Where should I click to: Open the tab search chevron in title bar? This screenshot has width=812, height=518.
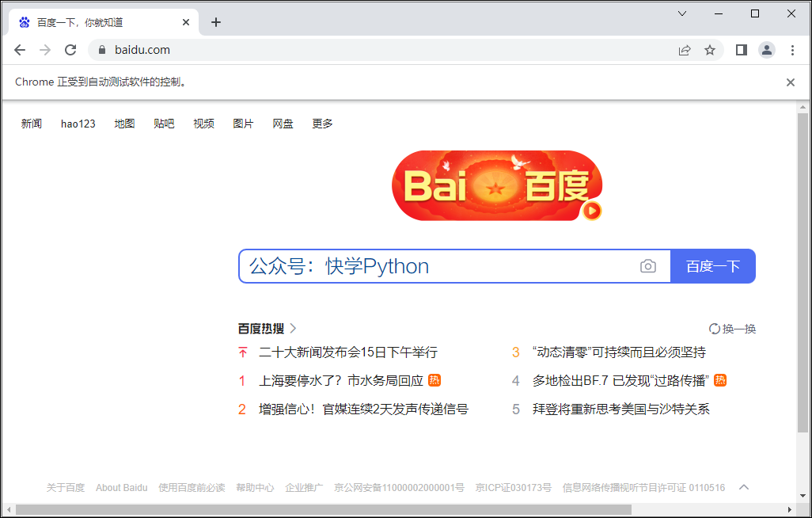(682, 13)
